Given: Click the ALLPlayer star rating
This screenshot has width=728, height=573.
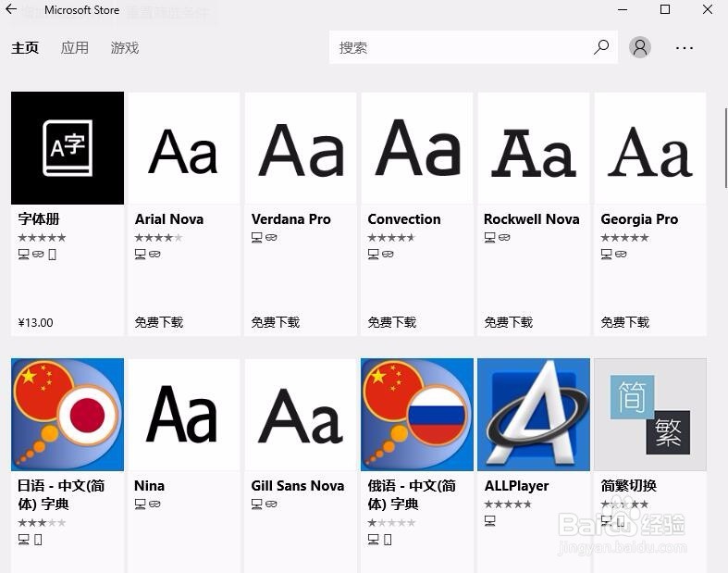Looking at the screenshot, I should tap(508, 504).
